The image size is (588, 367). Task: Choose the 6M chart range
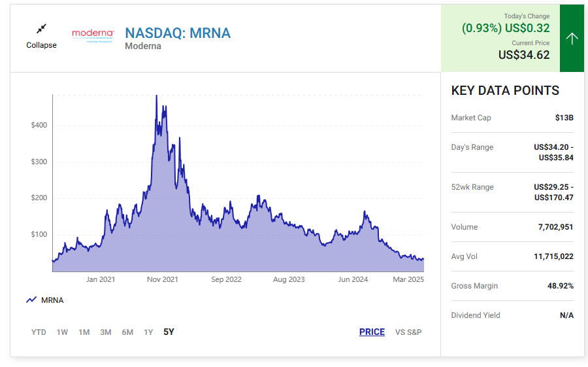127,332
